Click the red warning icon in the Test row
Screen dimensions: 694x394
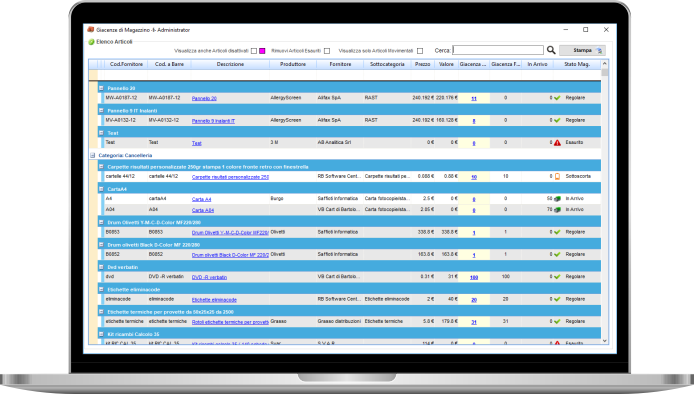click(557, 143)
